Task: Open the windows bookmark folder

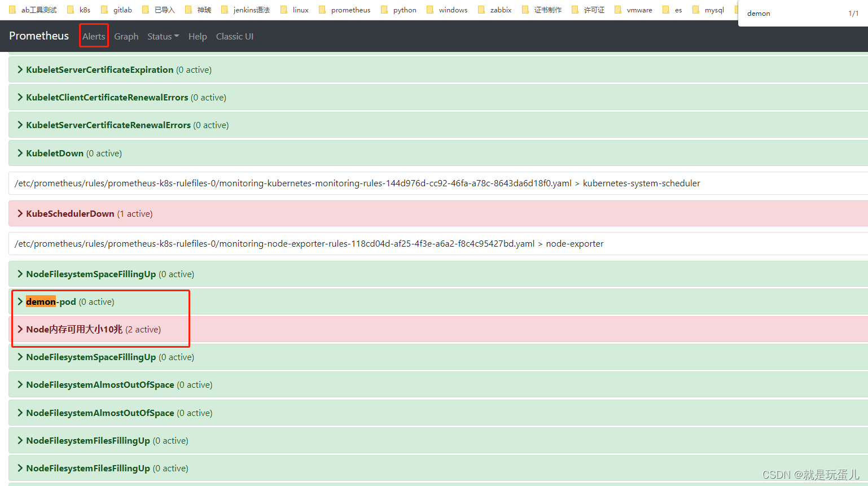Action: [x=447, y=10]
